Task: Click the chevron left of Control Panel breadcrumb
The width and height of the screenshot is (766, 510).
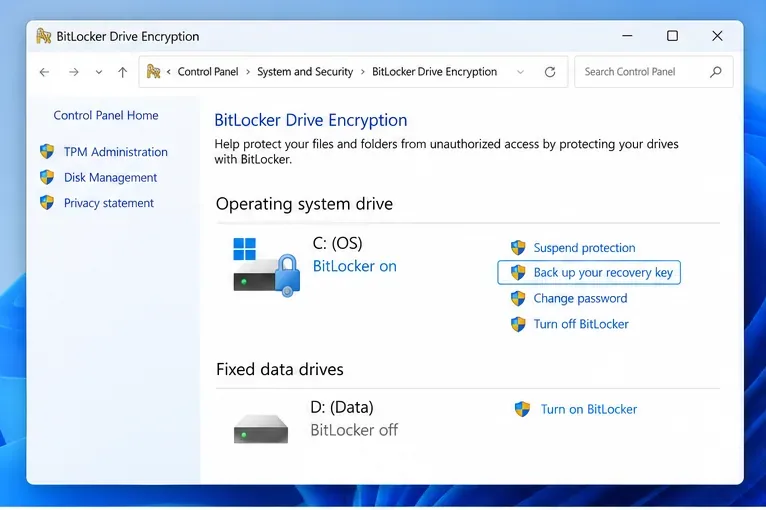Action: click(x=169, y=72)
